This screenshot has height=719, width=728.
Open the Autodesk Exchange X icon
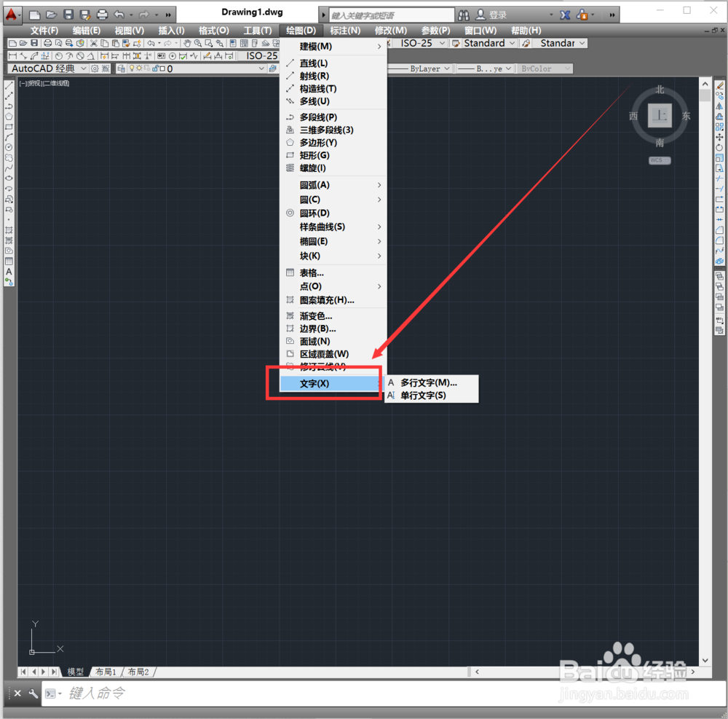pos(565,15)
